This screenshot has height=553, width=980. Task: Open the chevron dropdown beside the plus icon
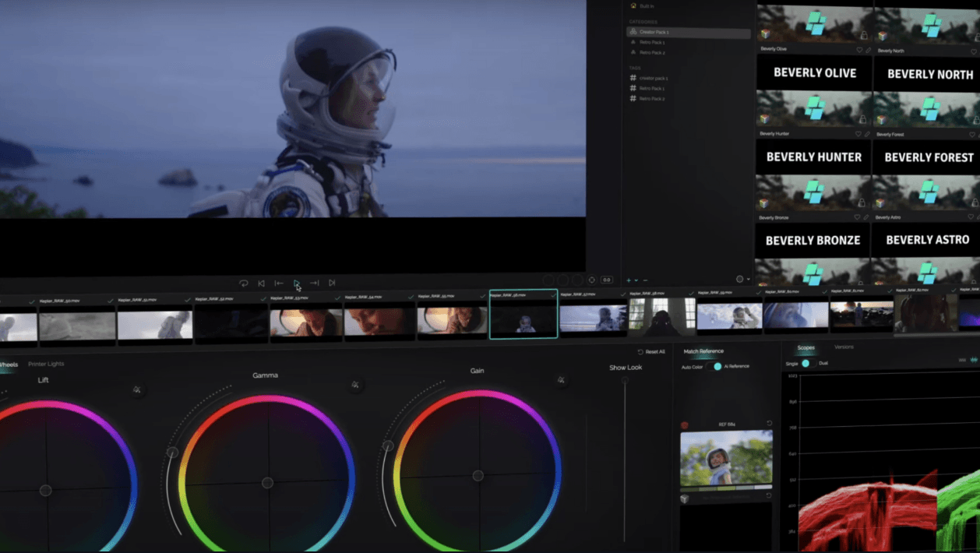(636, 280)
